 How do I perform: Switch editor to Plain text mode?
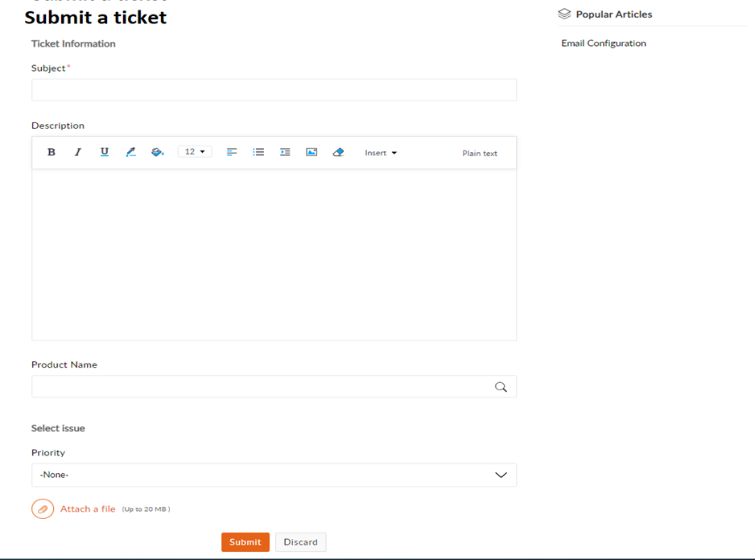(480, 154)
